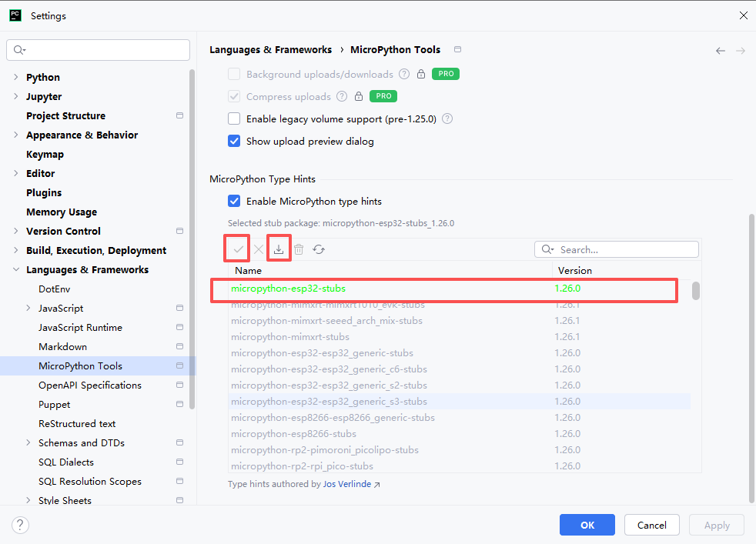Click the stub list vertical scrollbar thumb
The width and height of the screenshot is (756, 544).
point(695,291)
